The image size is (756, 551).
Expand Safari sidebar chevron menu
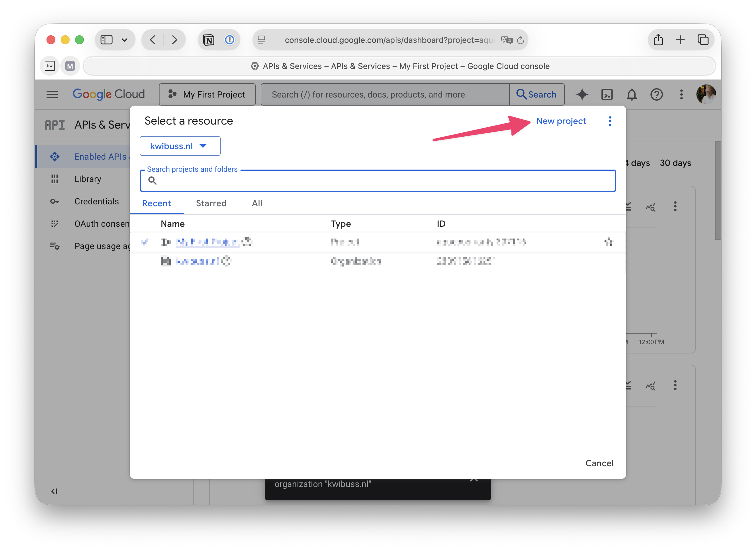pyautogui.click(x=125, y=40)
